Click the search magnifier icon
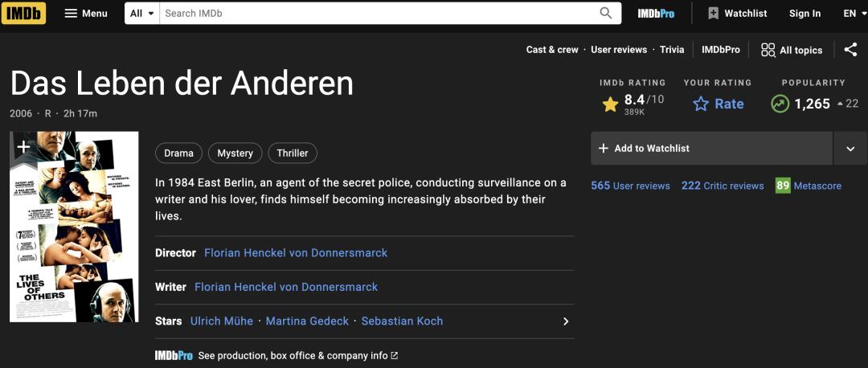The width and height of the screenshot is (868, 368). 605,13
